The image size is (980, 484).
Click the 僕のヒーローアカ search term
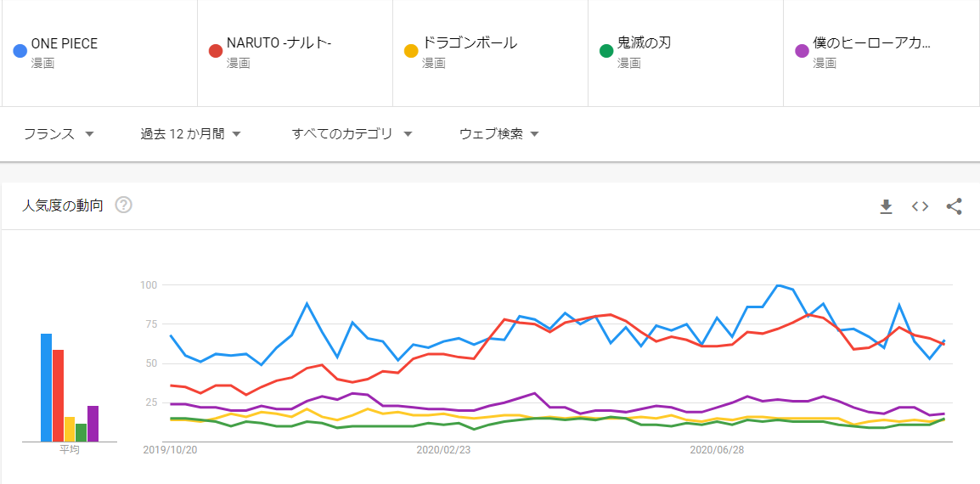[x=871, y=43]
